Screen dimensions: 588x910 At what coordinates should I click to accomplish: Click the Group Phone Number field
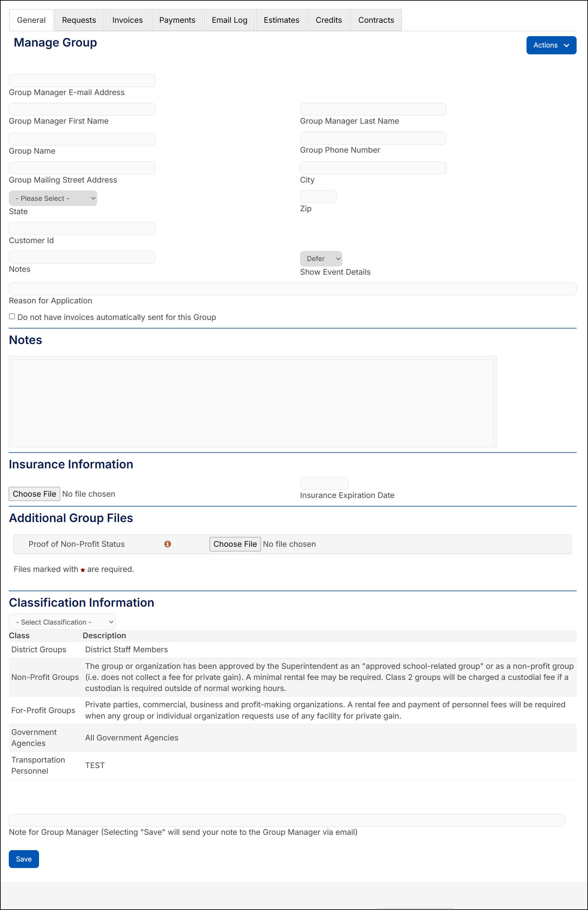(373, 138)
